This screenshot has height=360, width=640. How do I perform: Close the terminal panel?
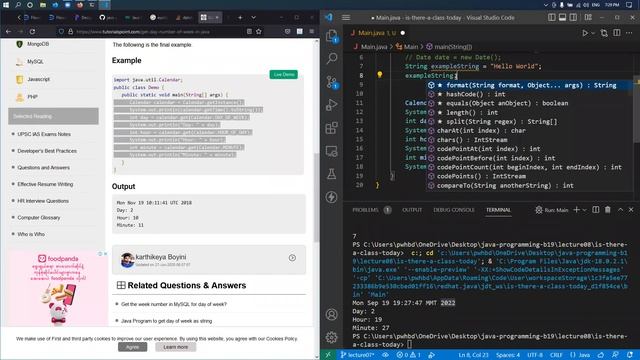631,210
